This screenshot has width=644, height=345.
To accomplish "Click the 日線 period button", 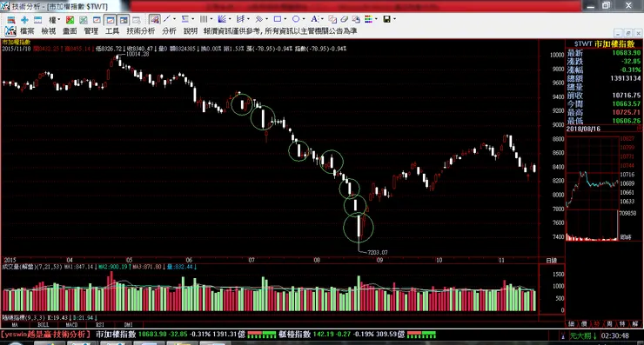I will 552,261.
